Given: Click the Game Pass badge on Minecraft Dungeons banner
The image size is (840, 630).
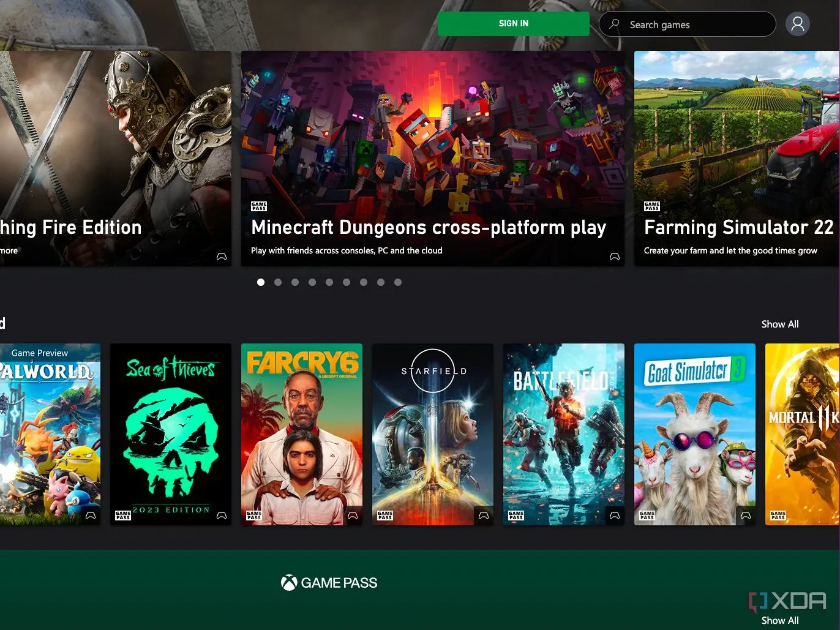Looking at the screenshot, I should click(x=258, y=207).
